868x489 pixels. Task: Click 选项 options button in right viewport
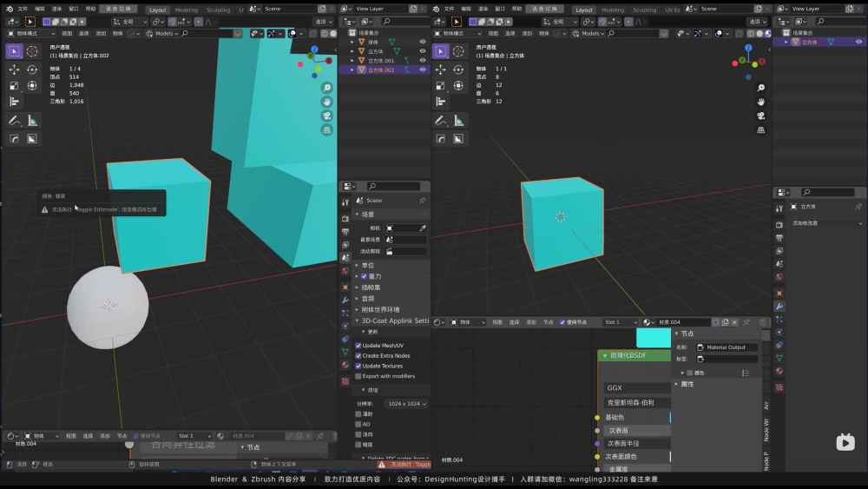click(757, 22)
